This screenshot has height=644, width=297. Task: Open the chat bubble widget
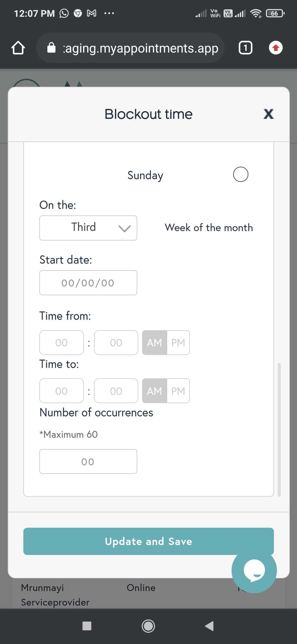click(254, 570)
